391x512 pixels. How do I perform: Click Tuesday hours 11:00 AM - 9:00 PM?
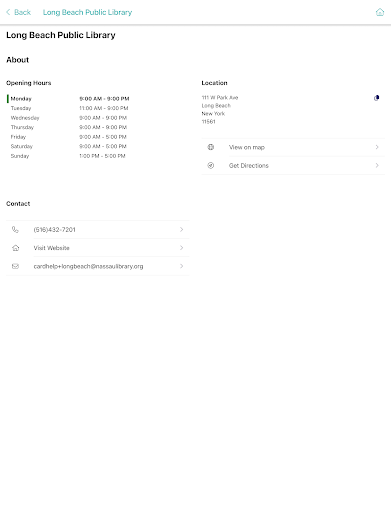click(104, 108)
